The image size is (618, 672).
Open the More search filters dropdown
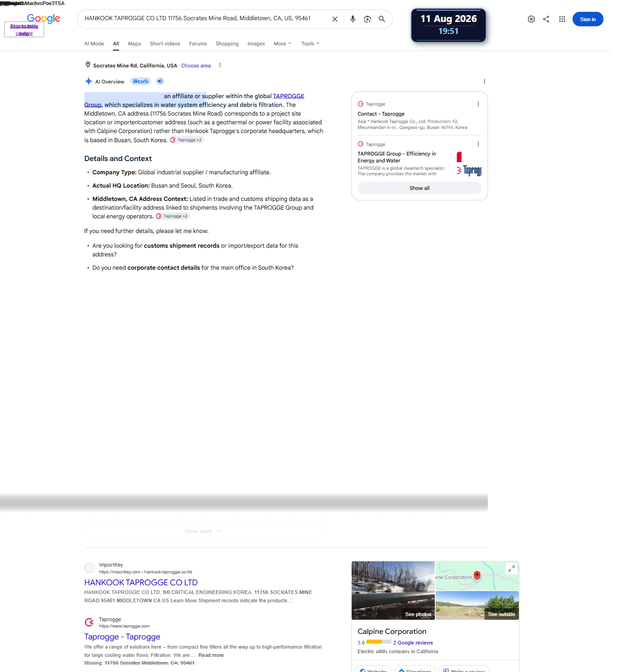[282, 44]
